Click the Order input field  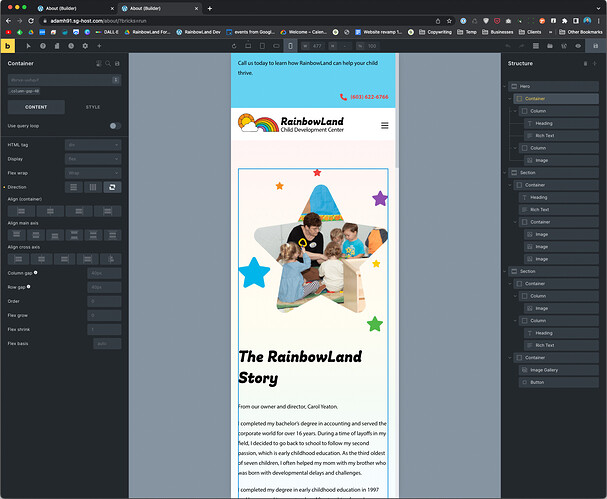pyautogui.click(x=104, y=301)
